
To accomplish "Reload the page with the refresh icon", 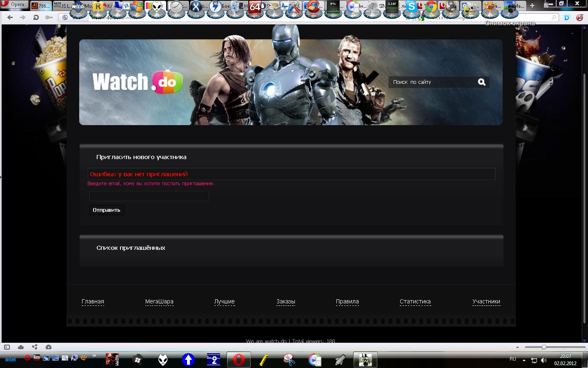I will pos(36,17).
